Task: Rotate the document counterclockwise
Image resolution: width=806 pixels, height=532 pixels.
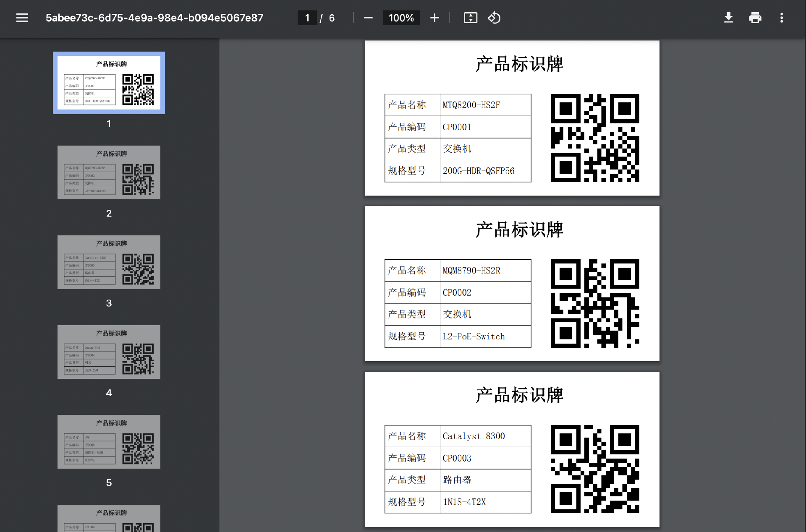Action: tap(494, 18)
